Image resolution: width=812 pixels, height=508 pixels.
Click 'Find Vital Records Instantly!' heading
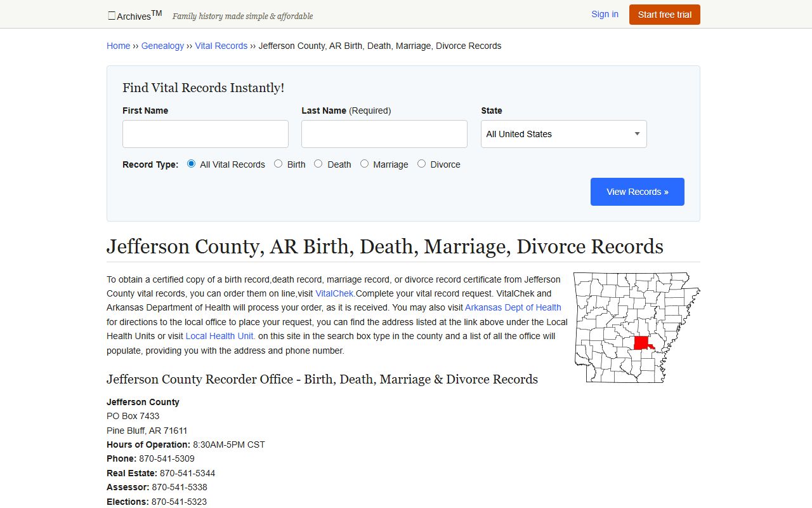204,88
